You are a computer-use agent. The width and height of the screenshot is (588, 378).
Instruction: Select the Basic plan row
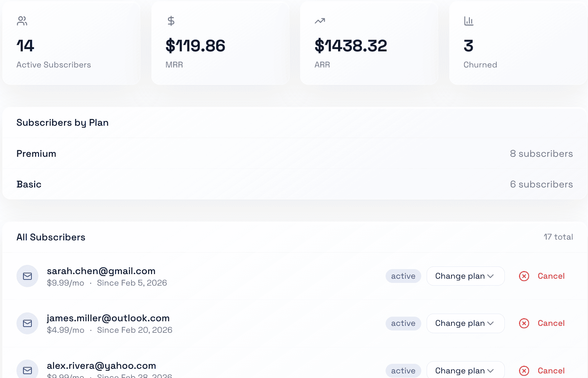pyautogui.click(x=294, y=184)
